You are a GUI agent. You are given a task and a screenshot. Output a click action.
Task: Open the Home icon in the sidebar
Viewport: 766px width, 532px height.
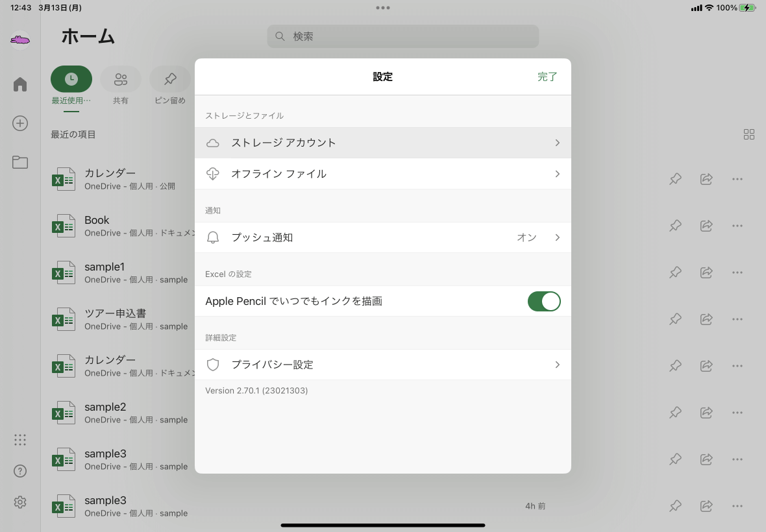pyautogui.click(x=20, y=84)
